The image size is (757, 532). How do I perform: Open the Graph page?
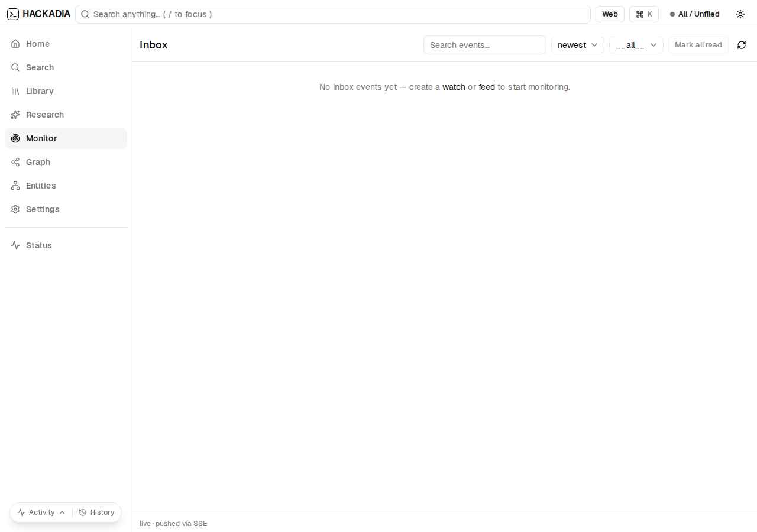66,162
